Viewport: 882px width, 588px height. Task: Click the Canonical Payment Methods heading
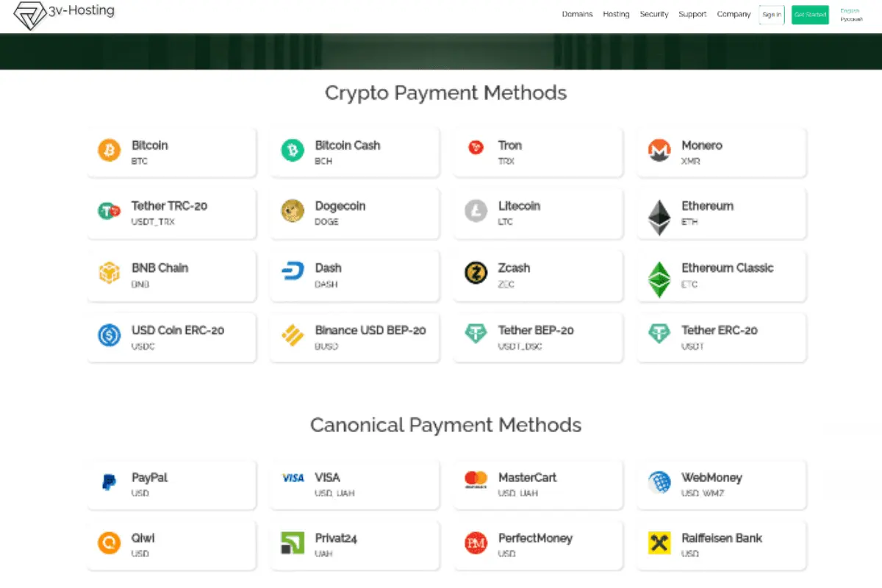tap(445, 425)
